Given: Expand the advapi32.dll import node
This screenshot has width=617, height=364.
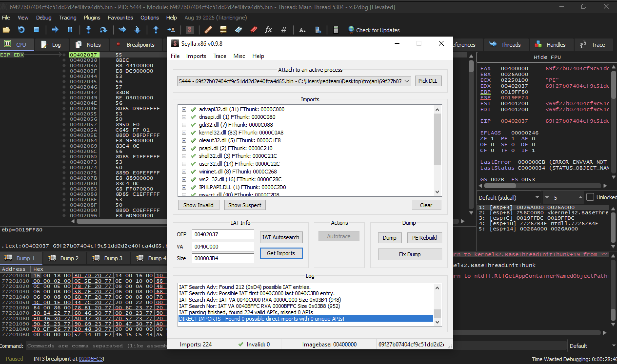Looking at the screenshot, I should [184, 109].
